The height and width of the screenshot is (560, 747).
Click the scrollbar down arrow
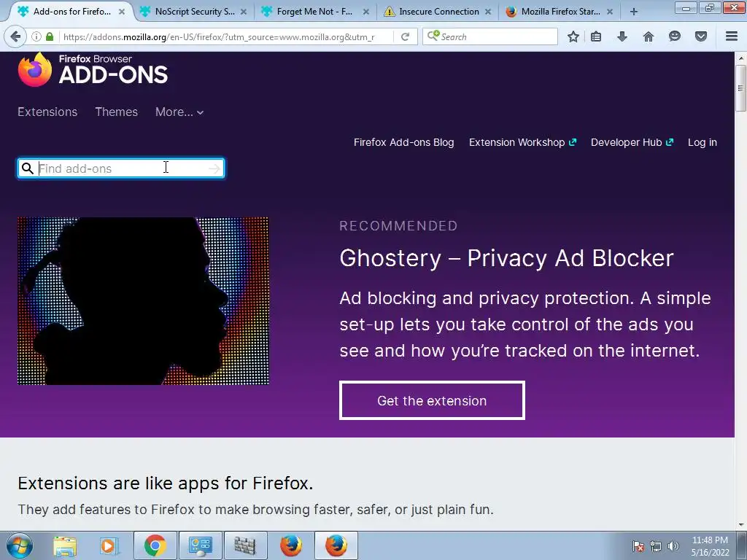[741, 525]
